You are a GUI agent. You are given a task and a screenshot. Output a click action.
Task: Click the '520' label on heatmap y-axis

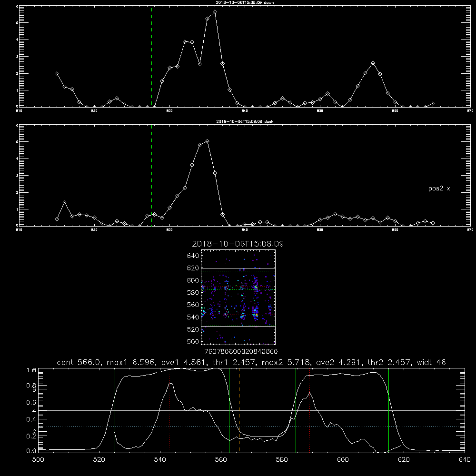[x=193, y=329]
